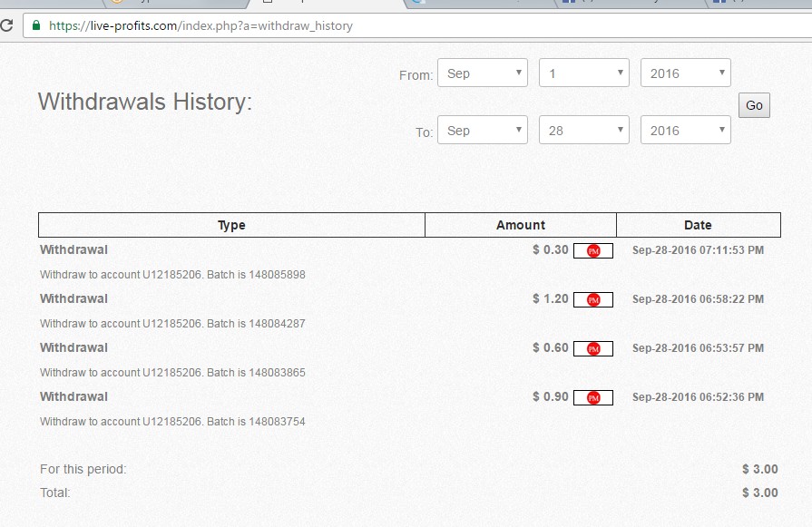The width and height of the screenshot is (812, 527).
Task: Open the To day dropdown showing 28
Action: tap(584, 130)
